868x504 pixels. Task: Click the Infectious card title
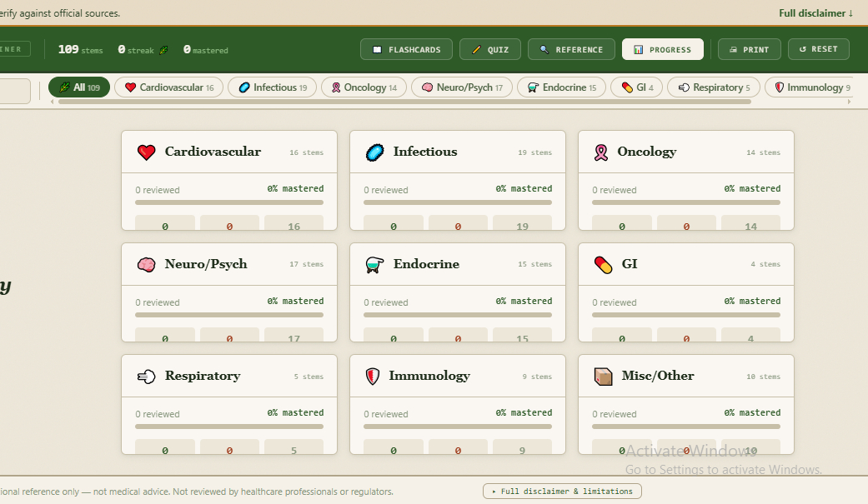pyautogui.click(x=425, y=152)
